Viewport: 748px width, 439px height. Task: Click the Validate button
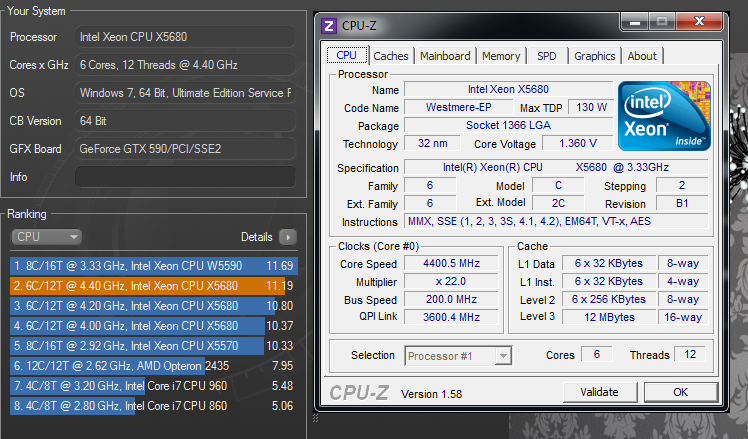[600, 392]
